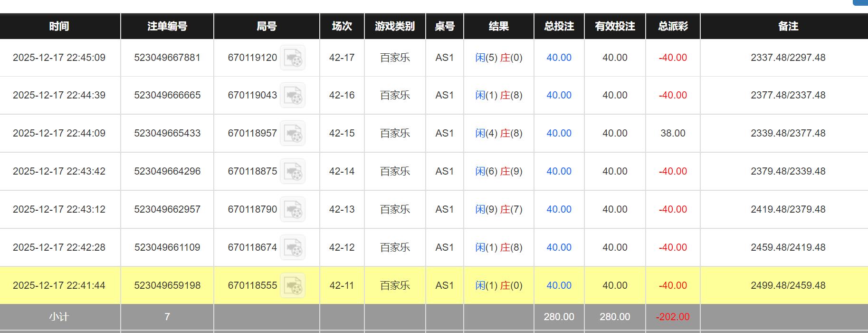Click the 小计 subtotal row

tap(59, 316)
